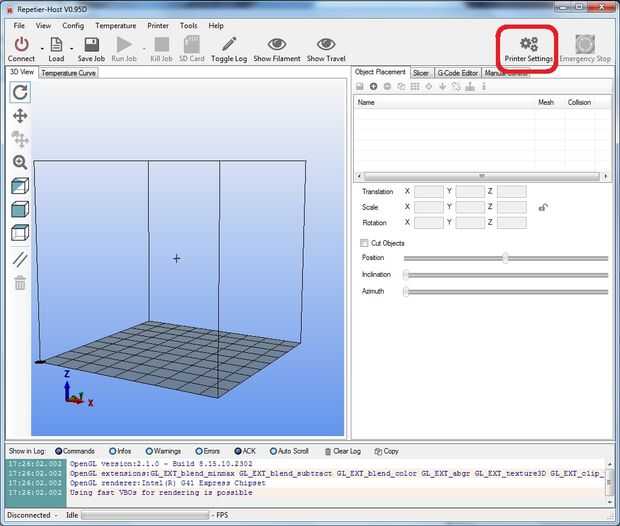
Task: Switch to the Slicer tab
Action: (421, 73)
